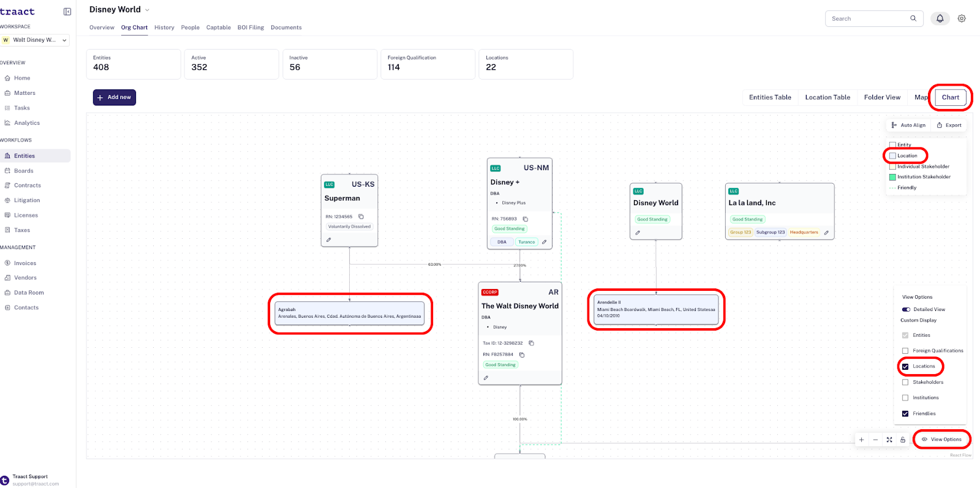The height and width of the screenshot is (488, 980).
Task: Click the magnifier icon in the search box
Action: coord(913,18)
